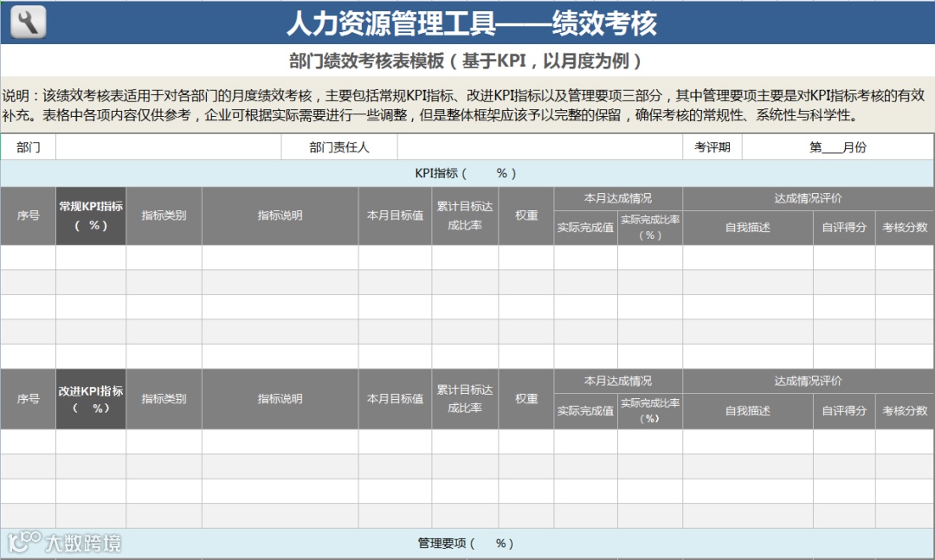Click the 说明 description paragraph

tap(463, 105)
